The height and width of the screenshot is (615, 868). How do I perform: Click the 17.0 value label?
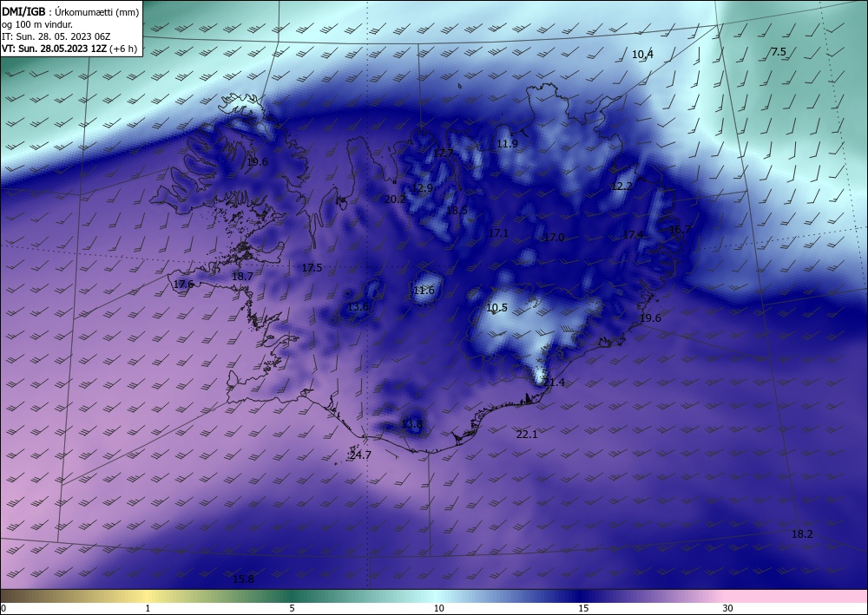tap(554, 238)
